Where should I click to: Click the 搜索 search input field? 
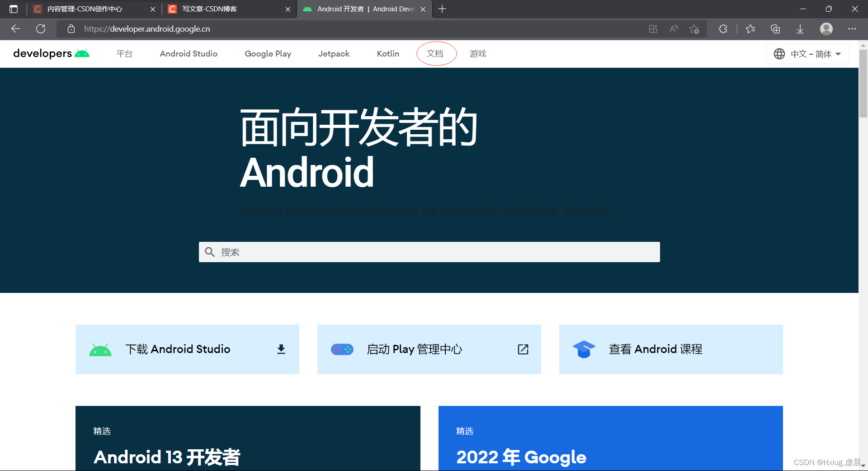[429, 252]
